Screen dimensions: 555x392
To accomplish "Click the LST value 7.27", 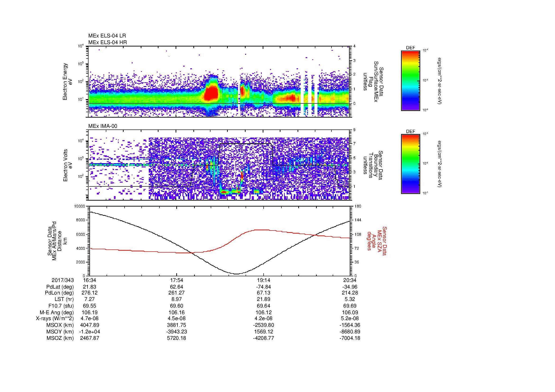I will pos(89,299).
